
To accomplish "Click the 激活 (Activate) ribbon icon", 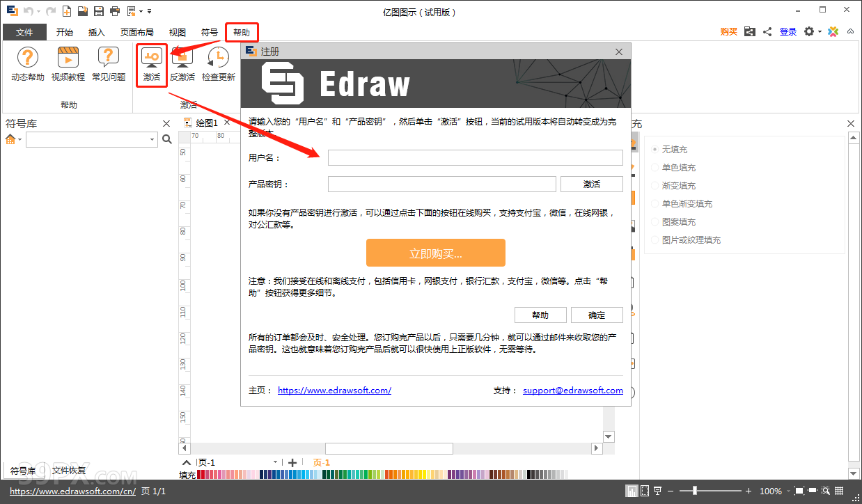I will pos(152,64).
